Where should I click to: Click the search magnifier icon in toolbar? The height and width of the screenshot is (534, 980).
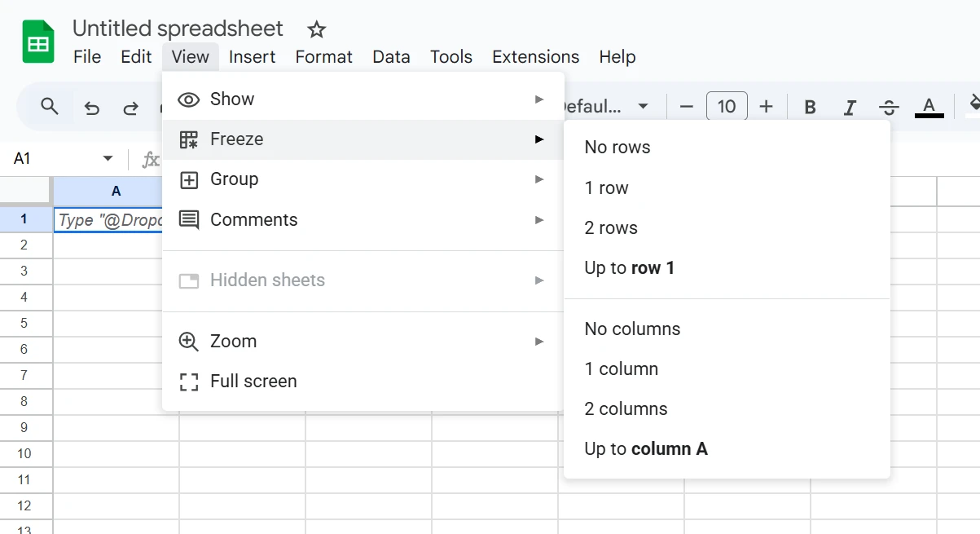tap(50, 107)
